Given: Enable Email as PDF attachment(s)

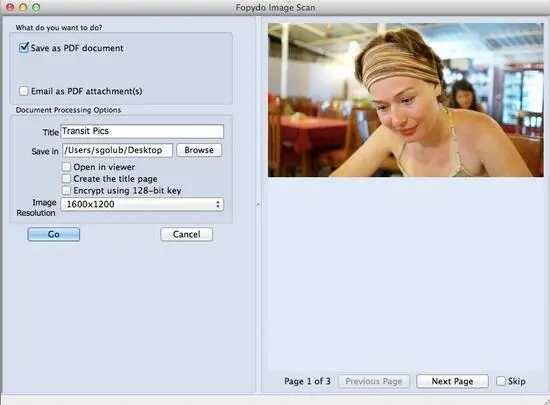Looking at the screenshot, I should (24, 91).
